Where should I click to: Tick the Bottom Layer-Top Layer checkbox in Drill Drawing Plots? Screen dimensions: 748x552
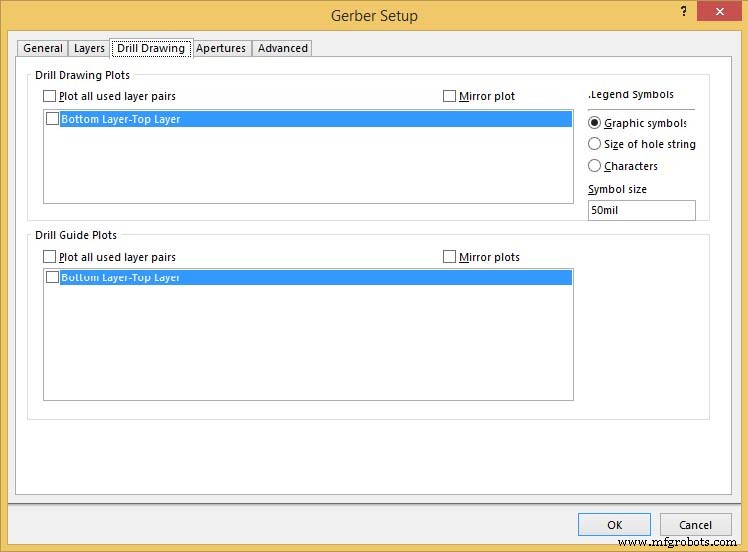tap(52, 119)
